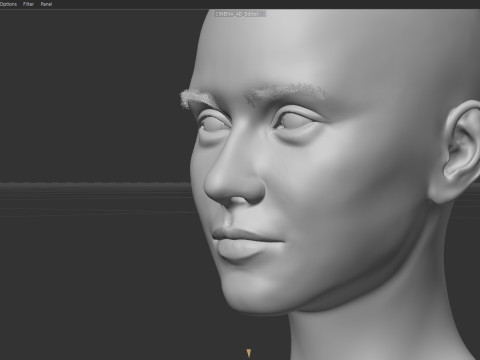Open the Options menu

[x=8, y=4]
